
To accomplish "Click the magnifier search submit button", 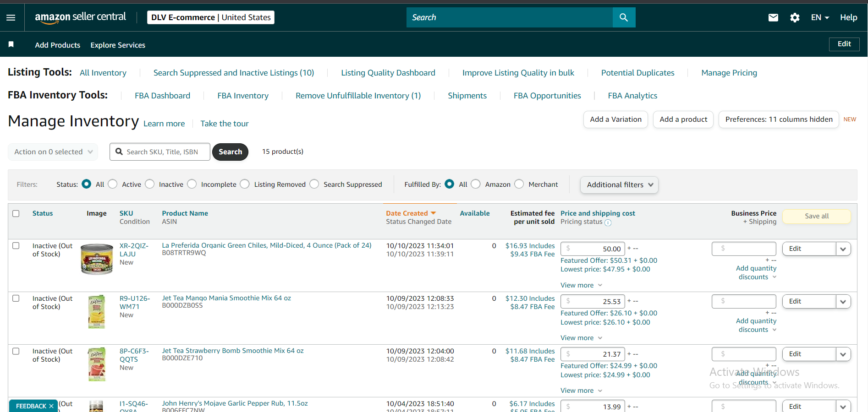I will click(x=624, y=17).
